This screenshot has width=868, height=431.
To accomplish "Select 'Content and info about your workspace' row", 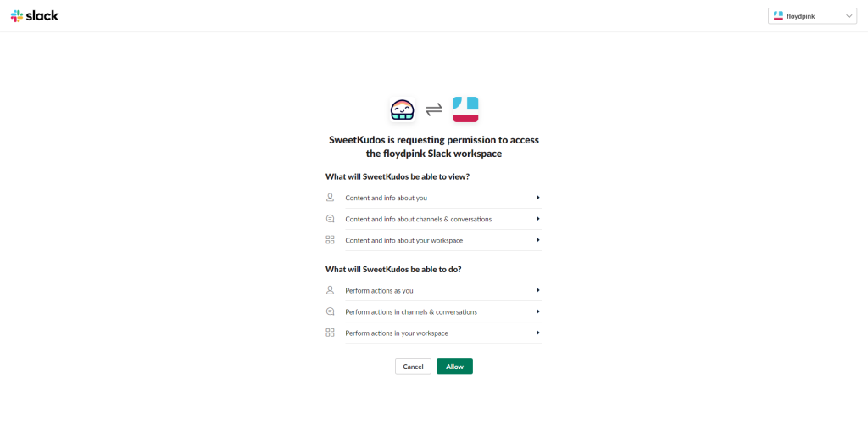I will pos(403,240).
